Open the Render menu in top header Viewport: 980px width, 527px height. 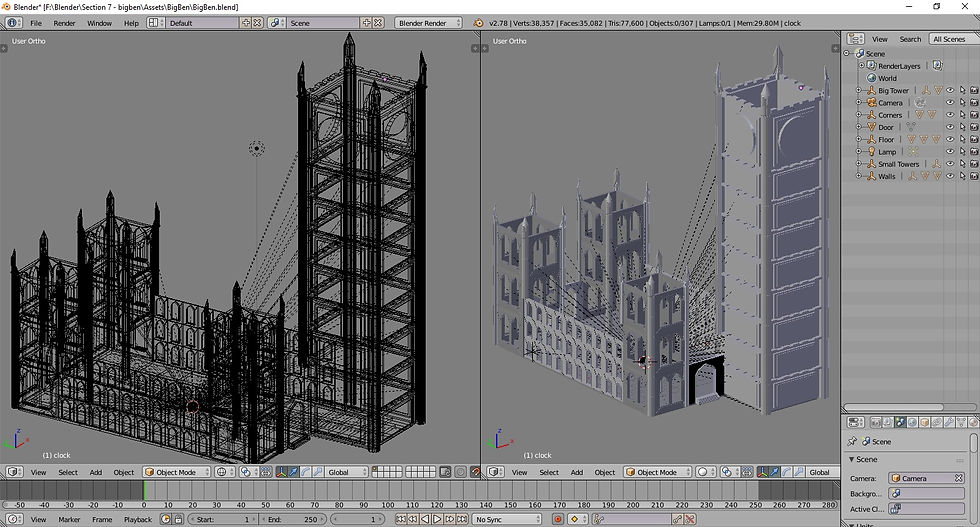click(x=64, y=23)
